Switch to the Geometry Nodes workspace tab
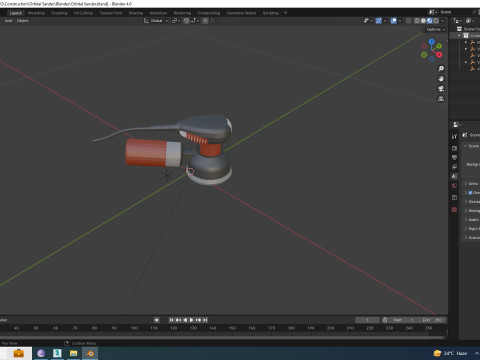Viewport: 480px width, 360px height. [x=241, y=13]
